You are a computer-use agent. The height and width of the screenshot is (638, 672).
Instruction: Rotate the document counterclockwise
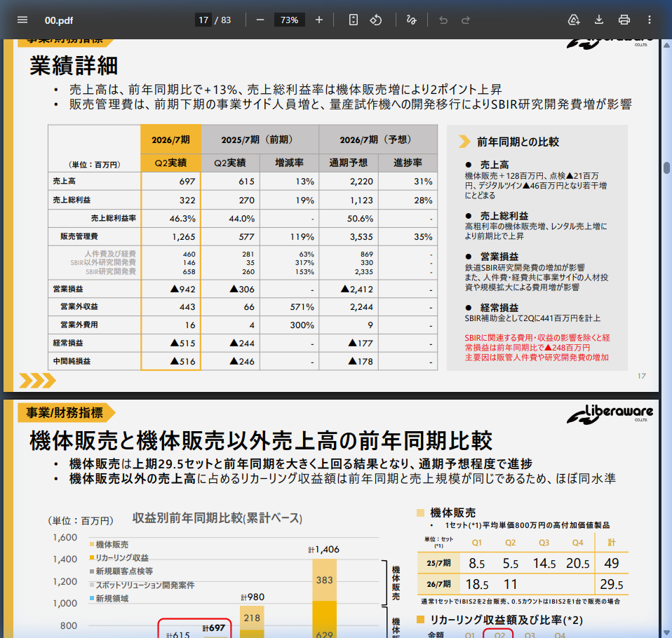pos(376,20)
